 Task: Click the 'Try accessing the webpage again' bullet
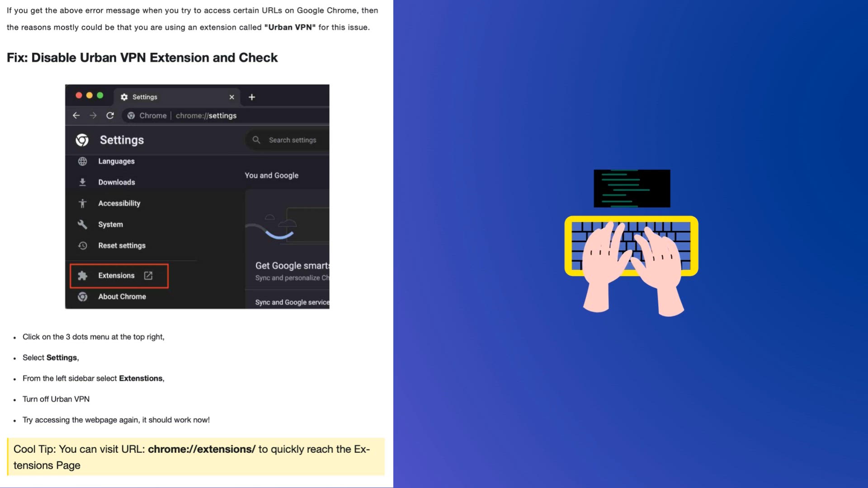(116, 420)
